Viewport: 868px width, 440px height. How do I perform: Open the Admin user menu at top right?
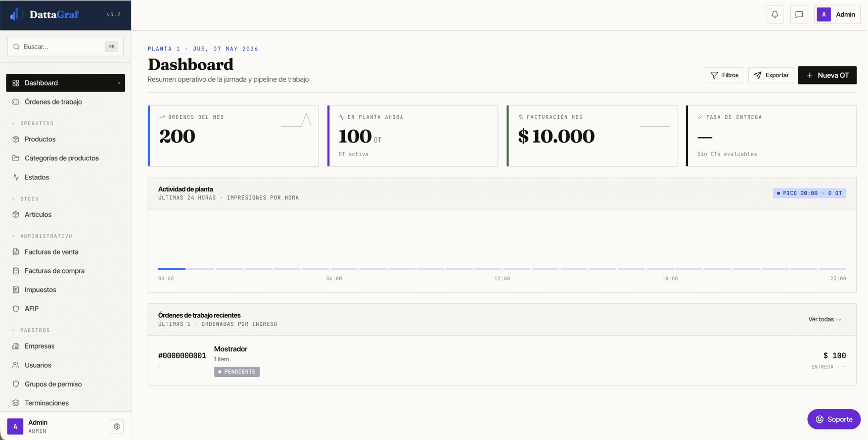837,15
